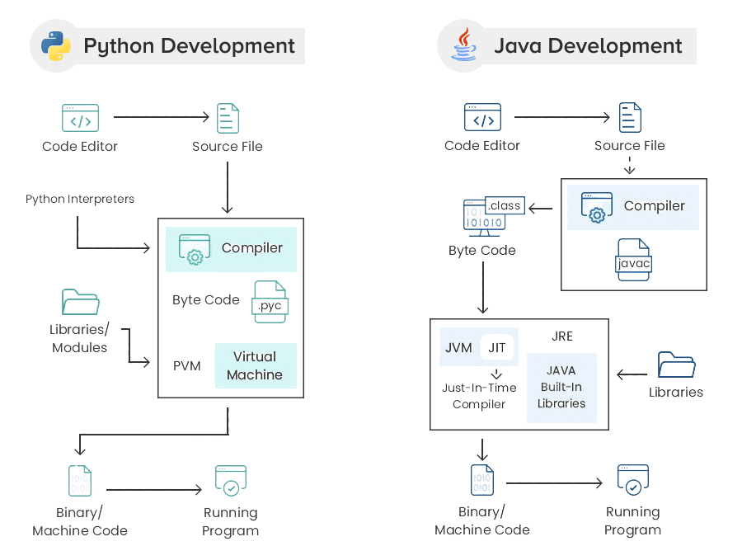
Task: Click the PVM label
Action: pos(187,366)
